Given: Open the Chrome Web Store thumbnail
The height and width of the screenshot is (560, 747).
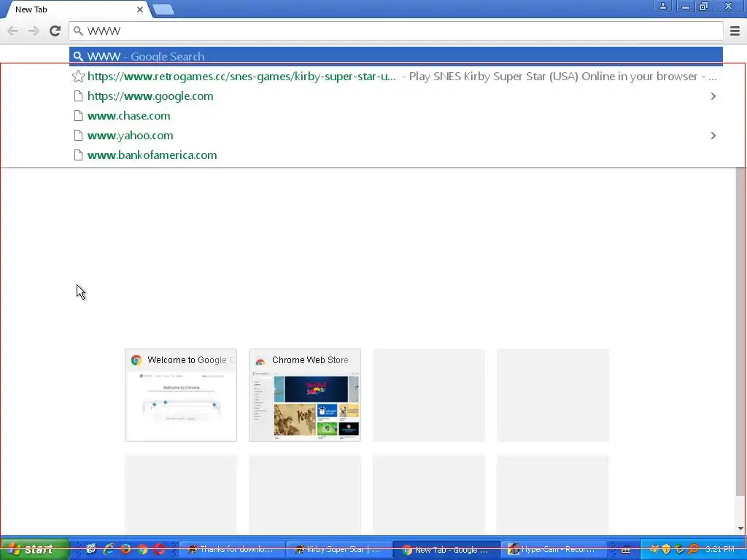Looking at the screenshot, I should coord(305,394).
